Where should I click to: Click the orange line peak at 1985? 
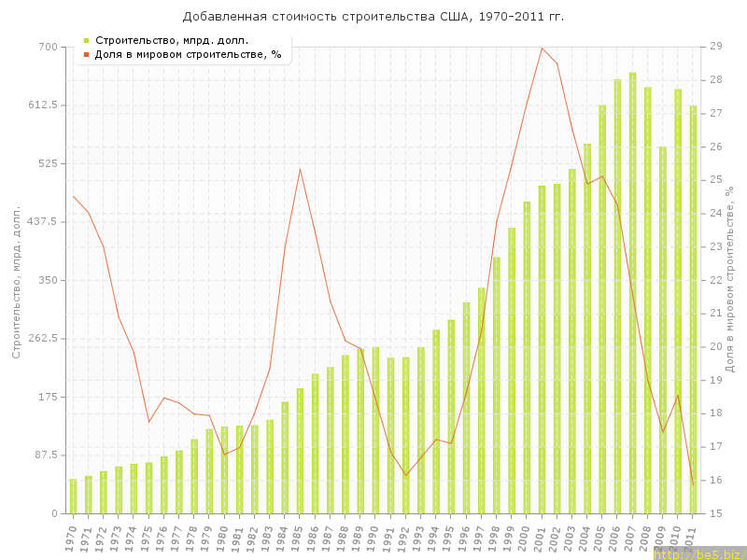pos(300,169)
